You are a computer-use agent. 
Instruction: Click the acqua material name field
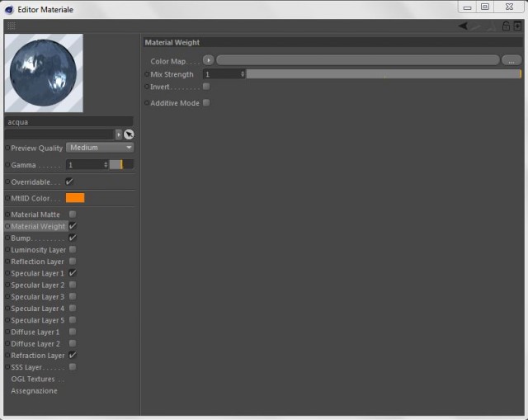[x=69, y=122]
